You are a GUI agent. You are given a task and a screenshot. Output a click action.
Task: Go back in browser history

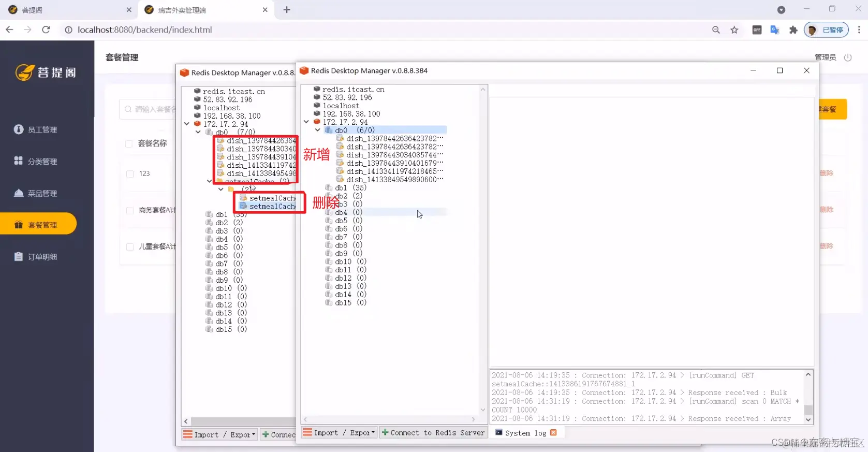10,30
